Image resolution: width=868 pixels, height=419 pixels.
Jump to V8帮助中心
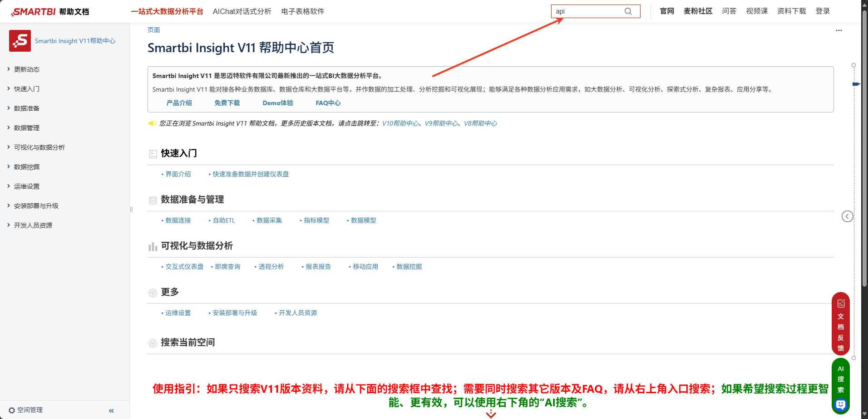click(x=480, y=123)
